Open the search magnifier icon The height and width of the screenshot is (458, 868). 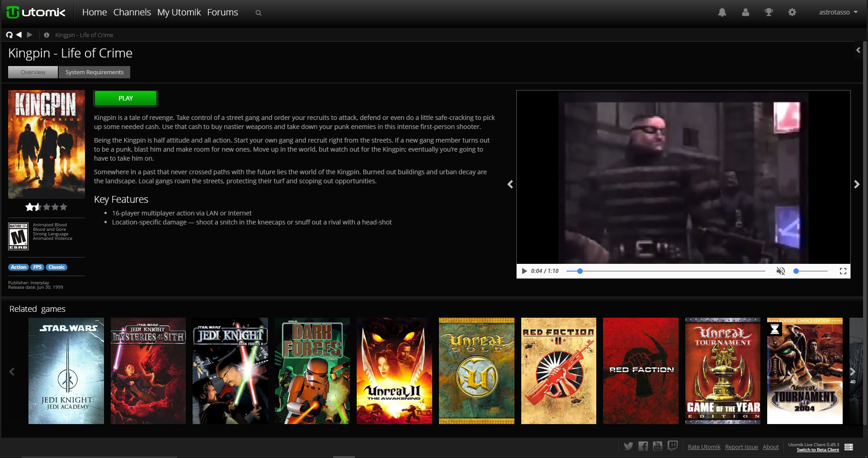259,13
